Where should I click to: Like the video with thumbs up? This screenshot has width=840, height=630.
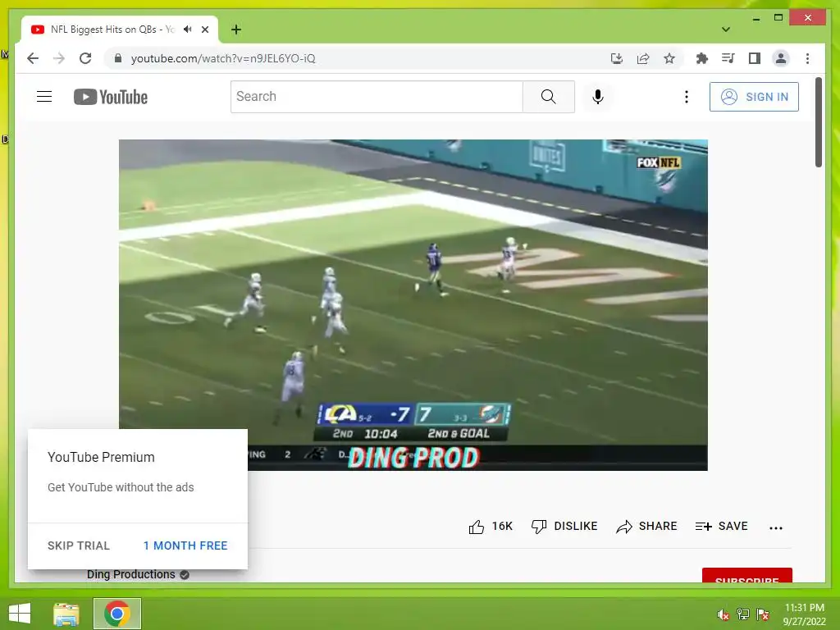(491, 527)
